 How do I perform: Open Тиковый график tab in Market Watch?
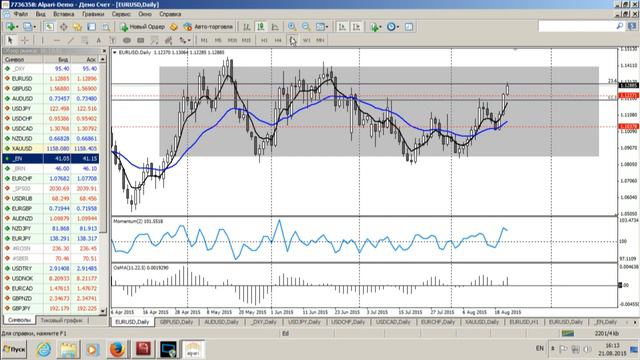62,320
